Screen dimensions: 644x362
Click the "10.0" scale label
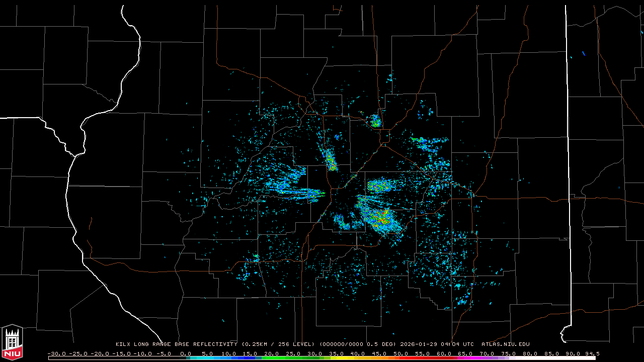229,353
